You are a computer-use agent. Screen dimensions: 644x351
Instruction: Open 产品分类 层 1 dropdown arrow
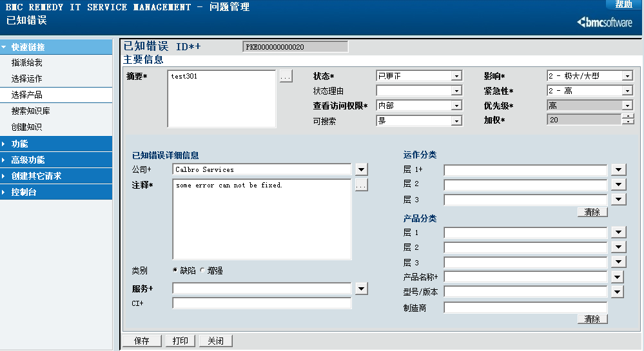(618, 232)
